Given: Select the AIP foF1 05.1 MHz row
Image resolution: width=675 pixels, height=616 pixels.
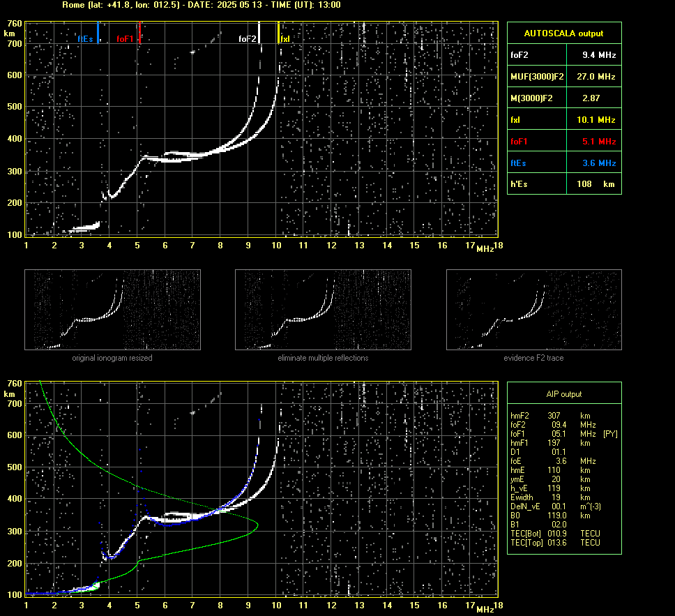Looking at the screenshot, I should [564, 434].
